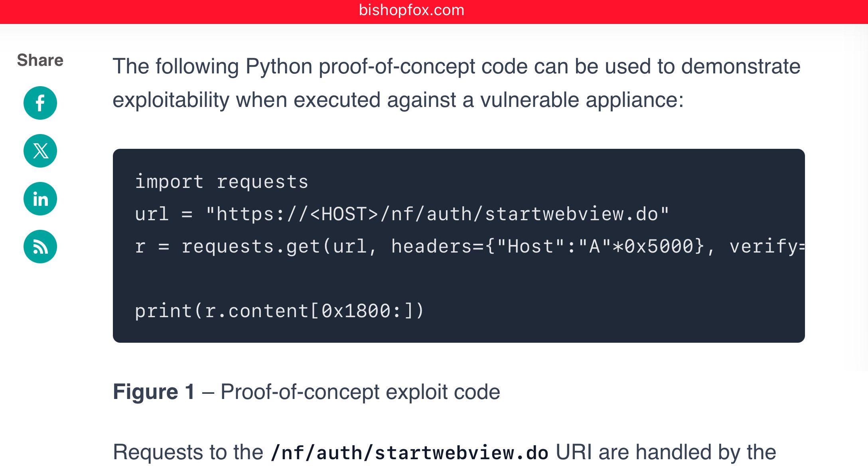
Task: Click 'vulnerable appliance:' in the intro paragraph
Action: (582, 100)
